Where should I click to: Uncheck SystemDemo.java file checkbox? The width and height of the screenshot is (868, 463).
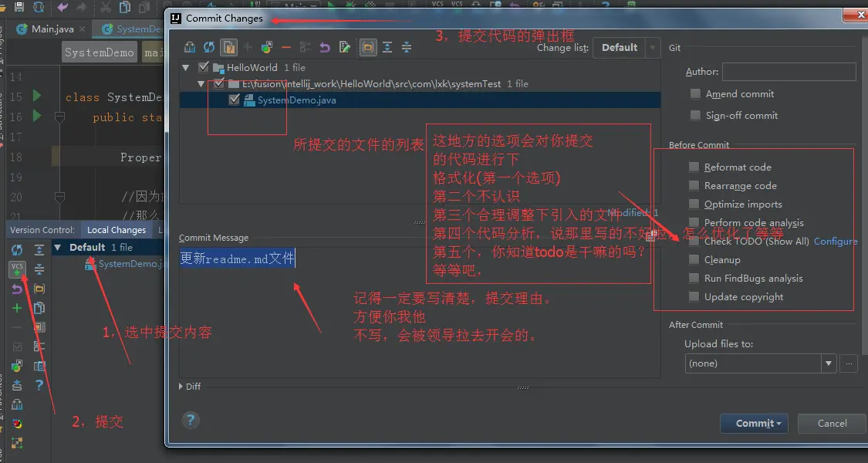pos(234,100)
